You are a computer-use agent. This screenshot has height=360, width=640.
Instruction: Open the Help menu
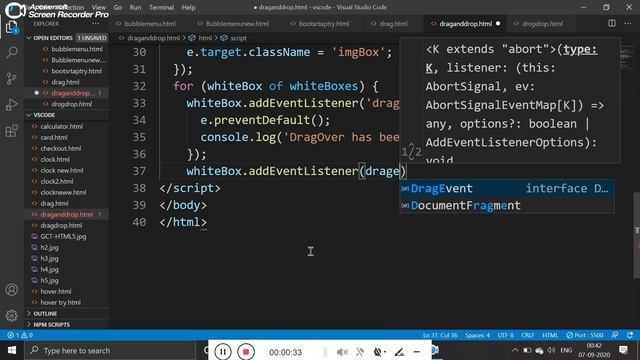[x=188, y=7]
